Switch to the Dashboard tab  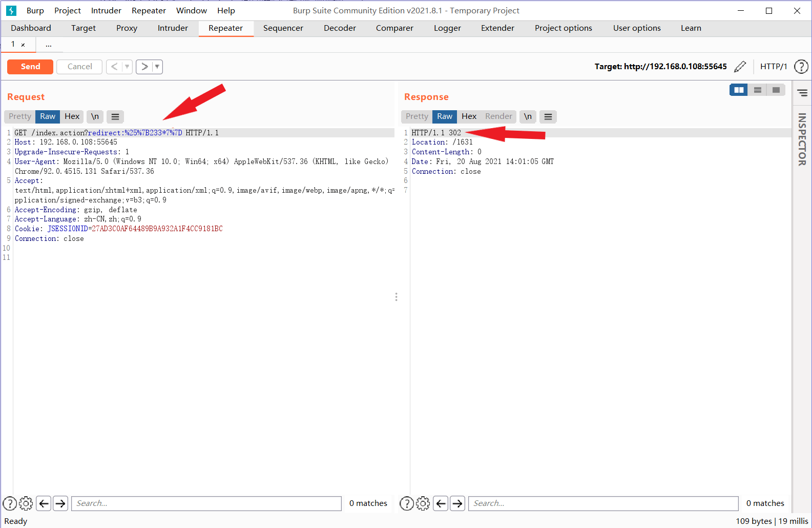coord(31,28)
